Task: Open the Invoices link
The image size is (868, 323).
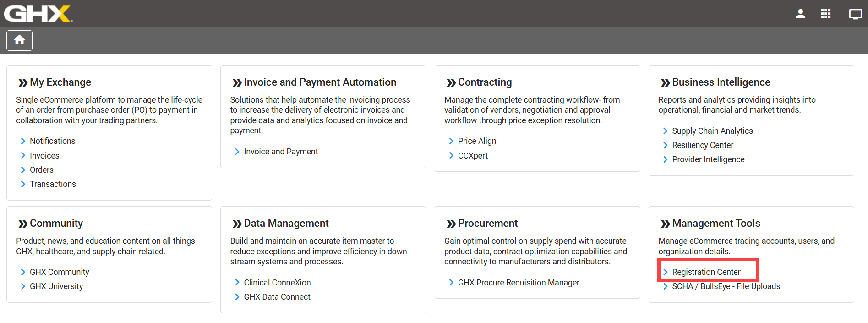Action: pyautogui.click(x=44, y=156)
